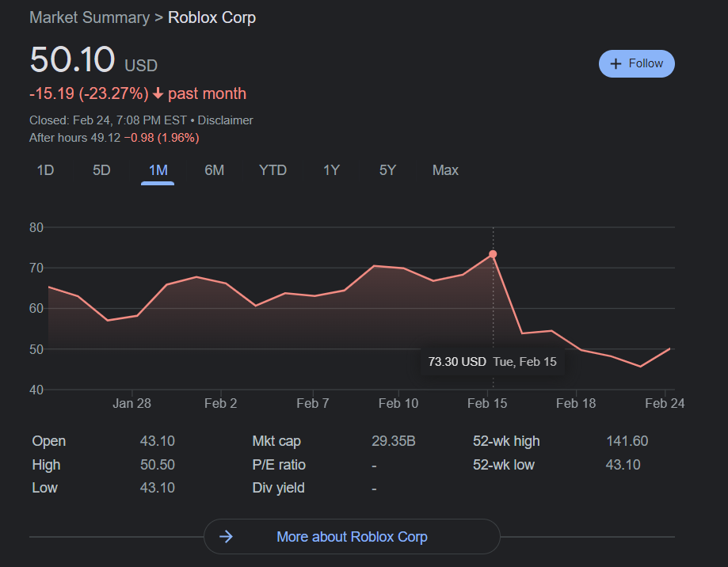
Task: Click the Div yield label
Action: pos(279,488)
